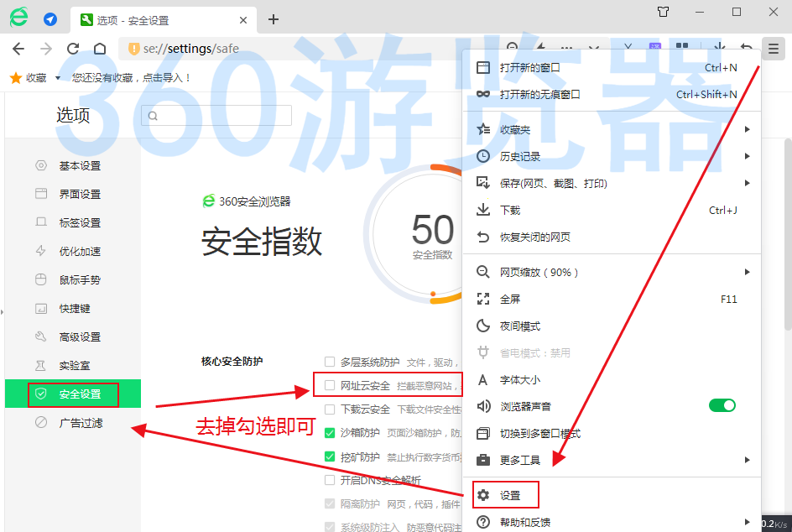Uncheck the 挖矿防护 checkbox
792x532 pixels.
330,456
